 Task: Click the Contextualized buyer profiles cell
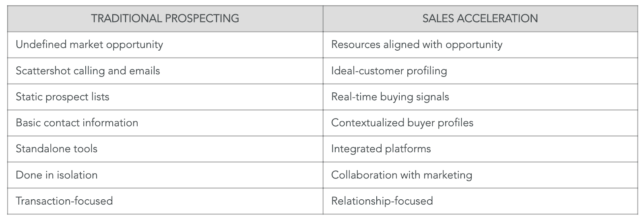[402, 123]
